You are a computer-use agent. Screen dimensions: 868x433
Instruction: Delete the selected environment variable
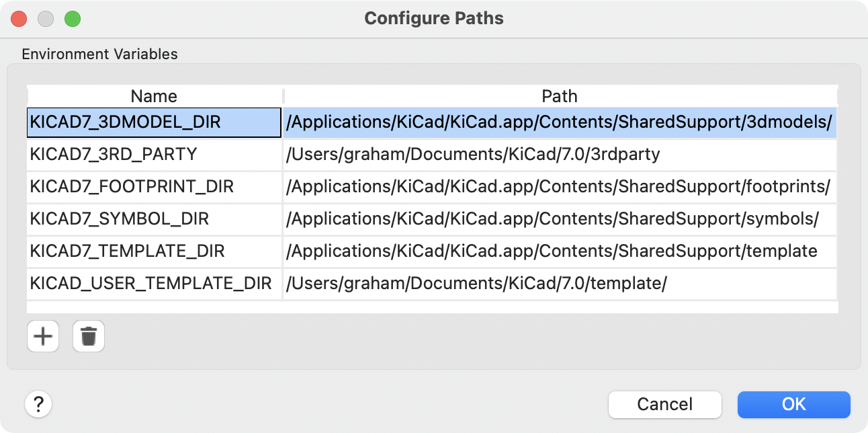click(88, 336)
